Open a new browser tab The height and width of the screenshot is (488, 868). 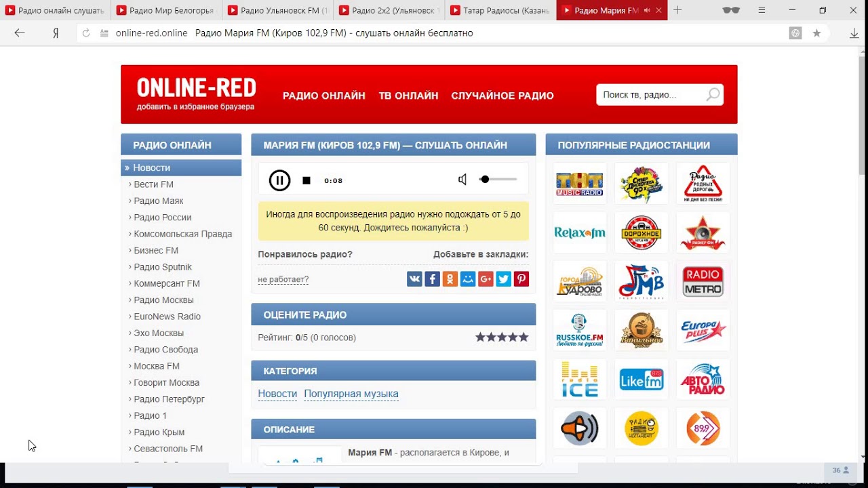click(x=677, y=10)
